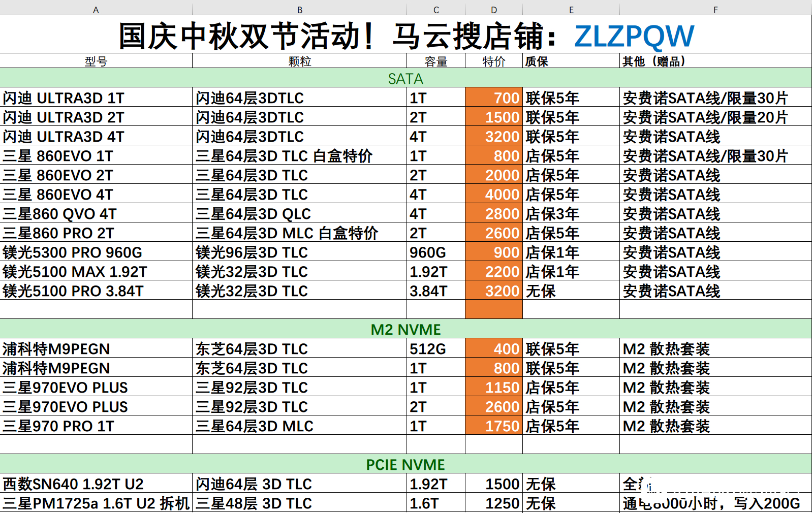812x513 pixels.
Task: Click cell 西数SN640 1.92T U2
Action: click(x=96, y=484)
